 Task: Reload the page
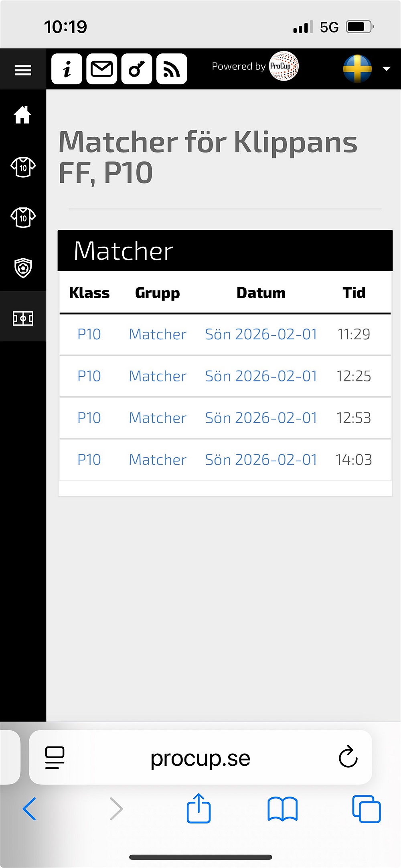tap(348, 757)
